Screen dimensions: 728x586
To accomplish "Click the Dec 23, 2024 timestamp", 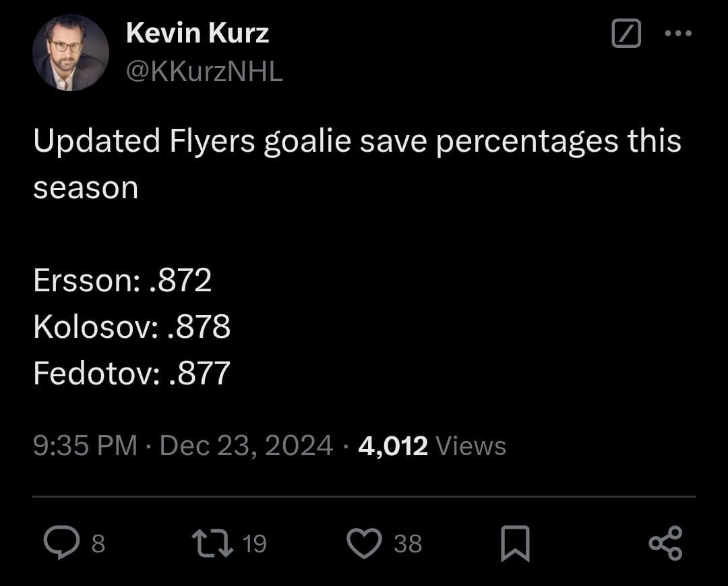I will 246,445.
